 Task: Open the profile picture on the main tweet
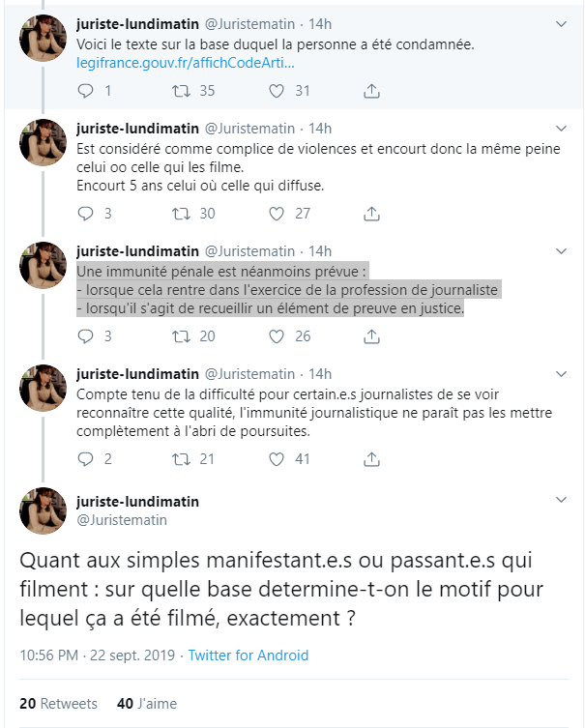[x=44, y=511]
